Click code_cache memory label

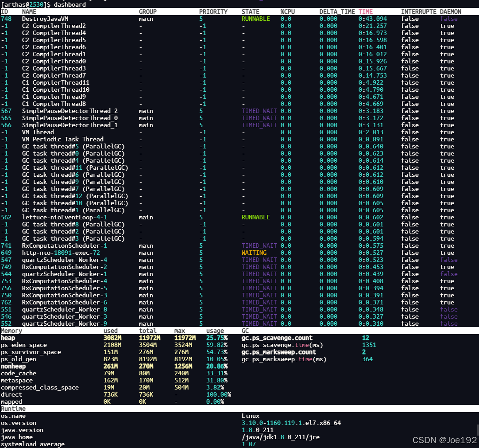click(x=18, y=374)
